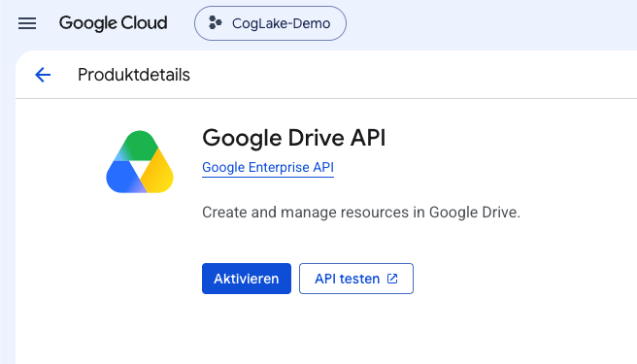Open the Google Enterprise API link
The image size is (637, 364).
[x=268, y=167]
